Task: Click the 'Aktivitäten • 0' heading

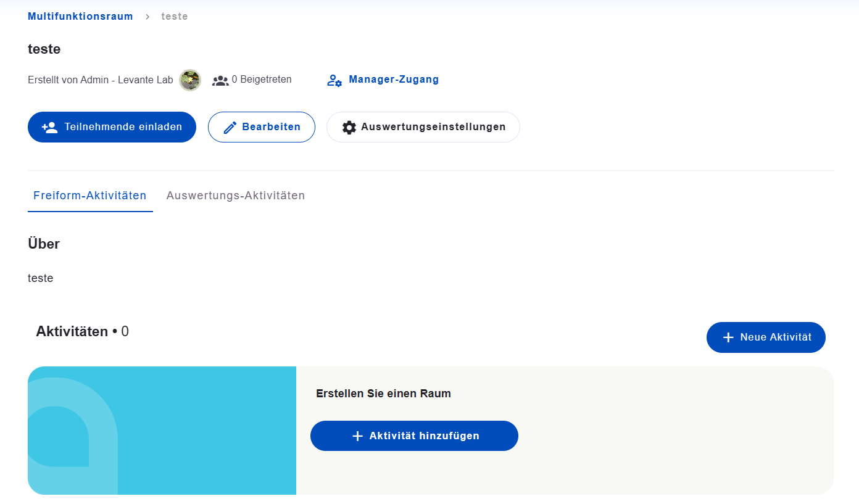Action: coord(83,332)
